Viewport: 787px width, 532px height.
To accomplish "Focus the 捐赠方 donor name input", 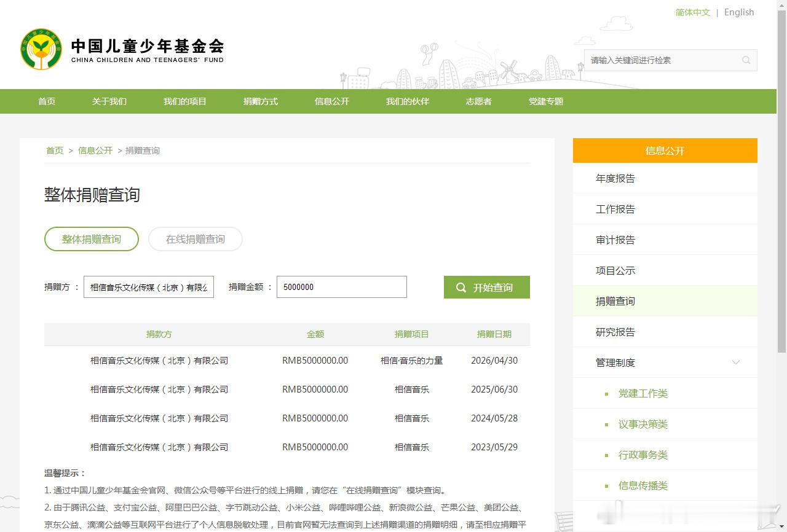I will coord(149,287).
